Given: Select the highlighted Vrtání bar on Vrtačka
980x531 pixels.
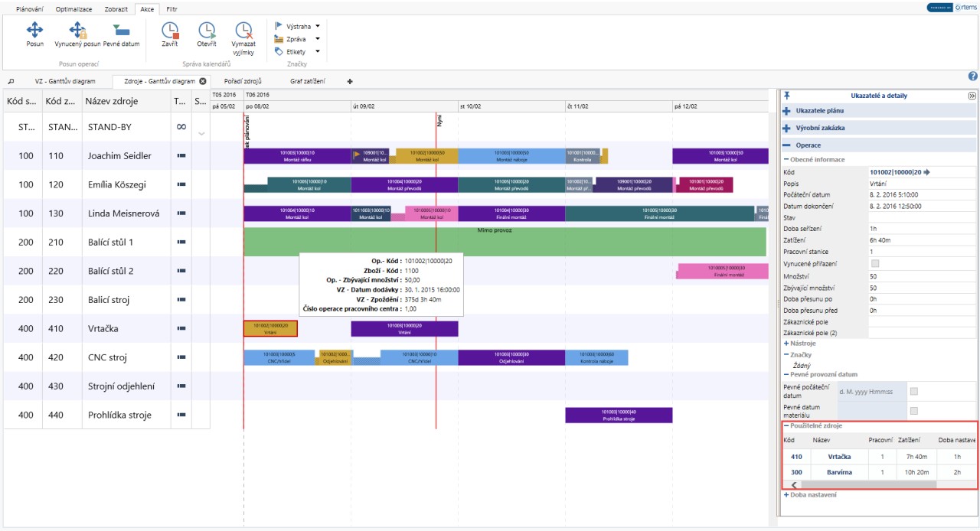Looking at the screenshot, I should pyautogui.click(x=270, y=328).
